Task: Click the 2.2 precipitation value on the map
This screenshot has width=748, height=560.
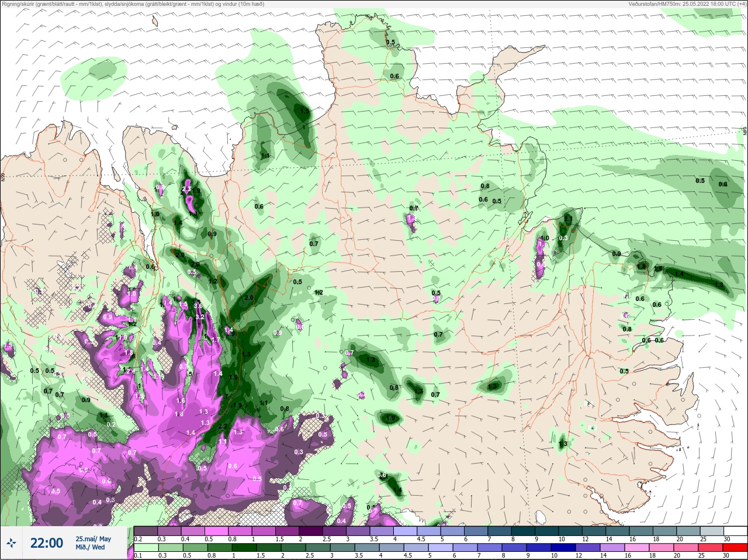Action: click(222, 427)
